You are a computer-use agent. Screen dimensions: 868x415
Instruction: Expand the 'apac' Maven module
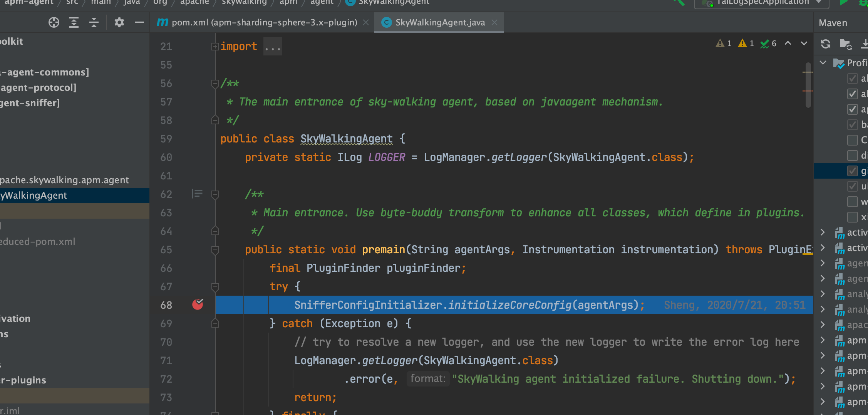pos(823,325)
